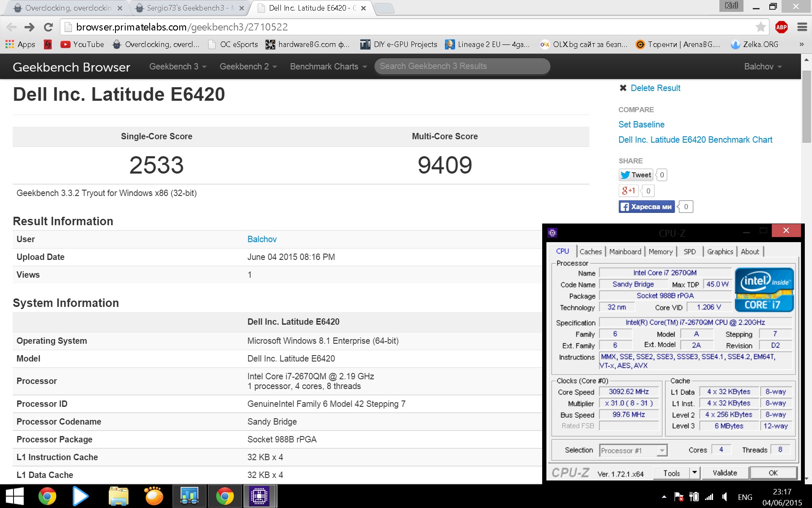The image size is (812, 508).
Task: Click the network signal tray icon
Action: [709, 497]
